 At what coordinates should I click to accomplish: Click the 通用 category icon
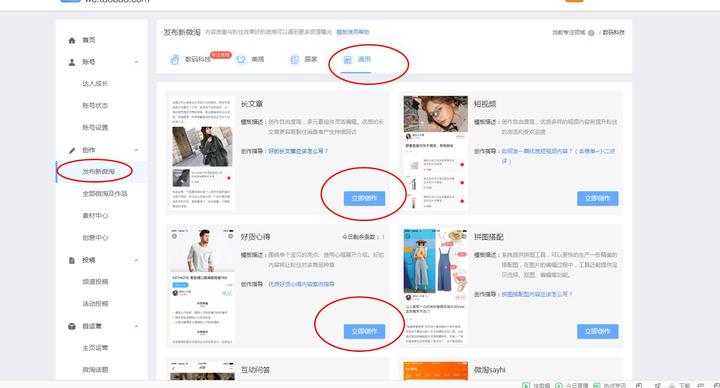(348, 59)
